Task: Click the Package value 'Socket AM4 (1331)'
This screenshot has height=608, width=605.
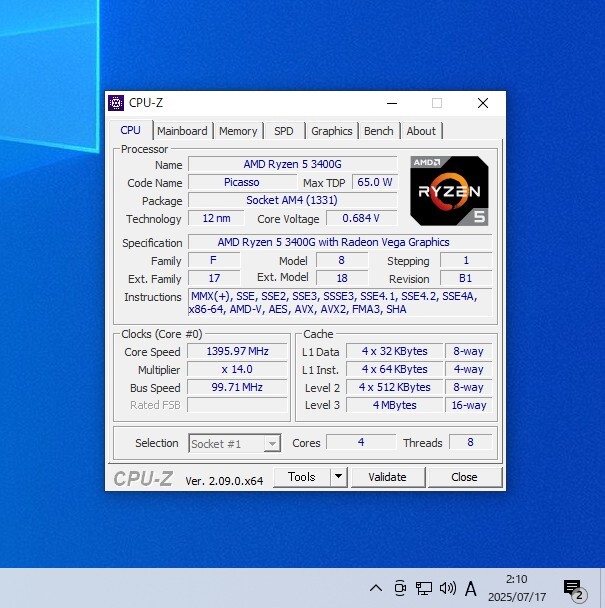Action: (x=293, y=200)
